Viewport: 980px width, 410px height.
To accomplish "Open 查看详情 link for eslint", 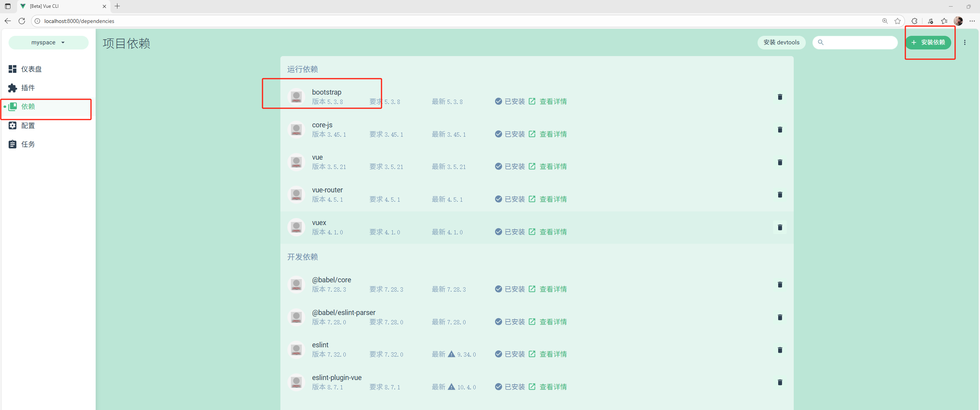I will tap(548, 354).
